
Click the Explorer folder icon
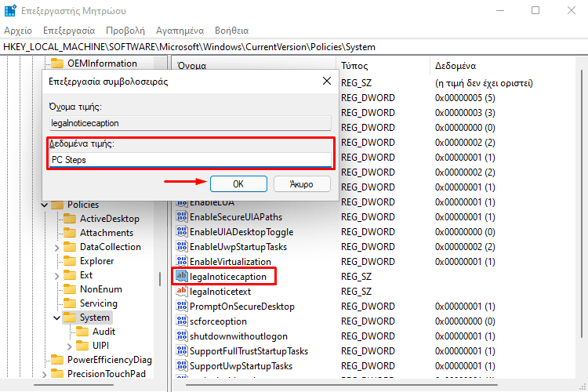(70, 261)
